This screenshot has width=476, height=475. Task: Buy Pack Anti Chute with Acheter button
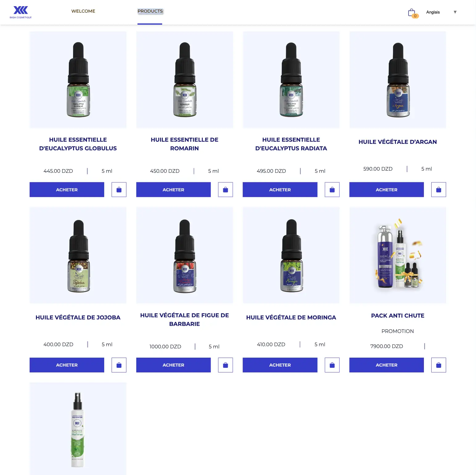coord(387,365)
